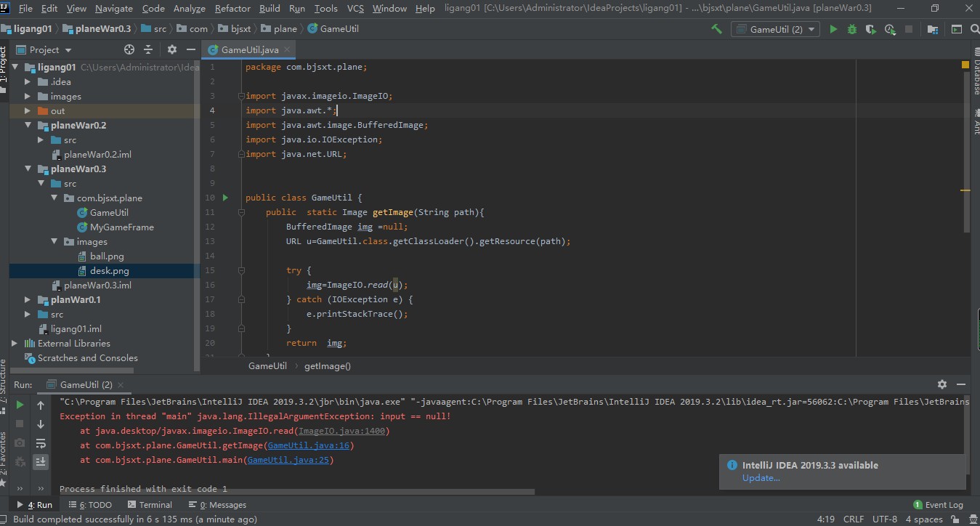The image size is (980, 526).
Task: Click the CRLF line separator status entry
Action: [853, 519]
